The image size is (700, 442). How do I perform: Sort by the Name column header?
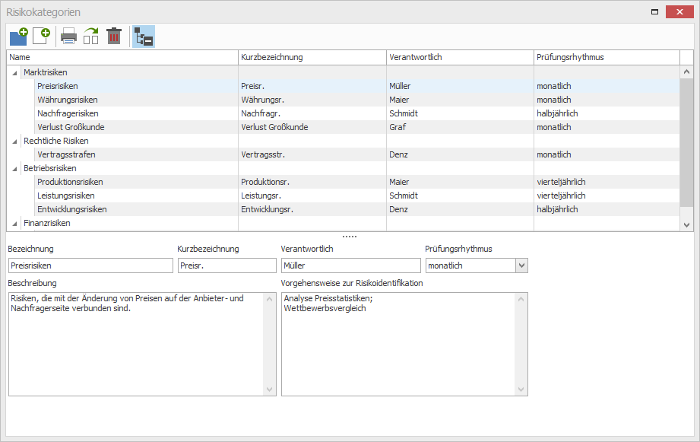pyautogui.click(x=123, y=57)
